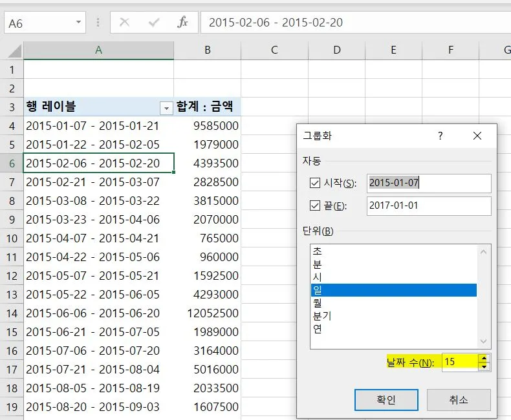Close the 그룹화 dialog with the X
511x420 pixels.
point(477,136)
